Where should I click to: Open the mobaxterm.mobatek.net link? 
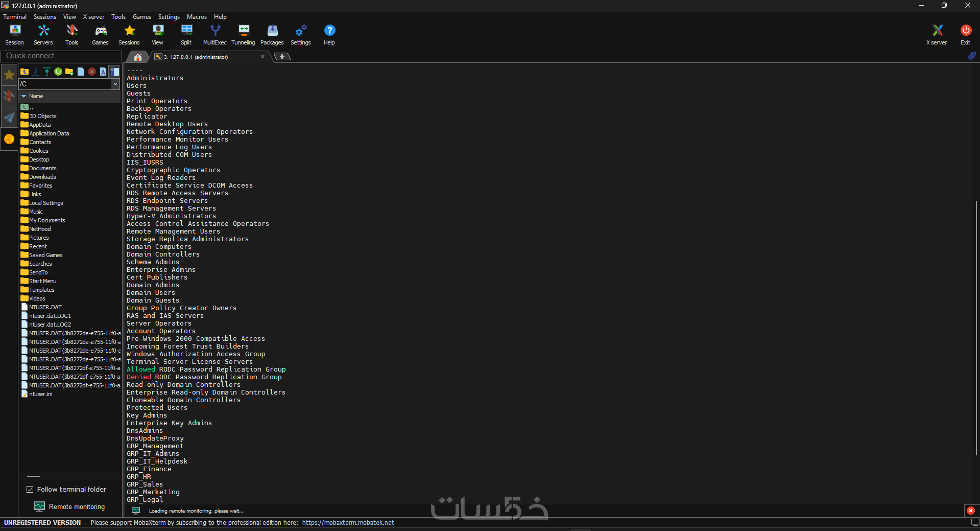click(x=348, y=522)
